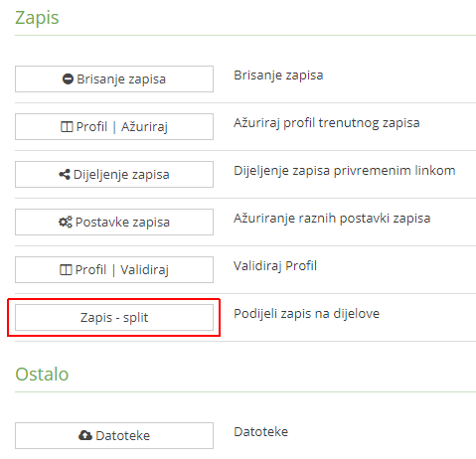Click the text 'Ažuriranje raznih postavki zapisa'

[332, 219]
